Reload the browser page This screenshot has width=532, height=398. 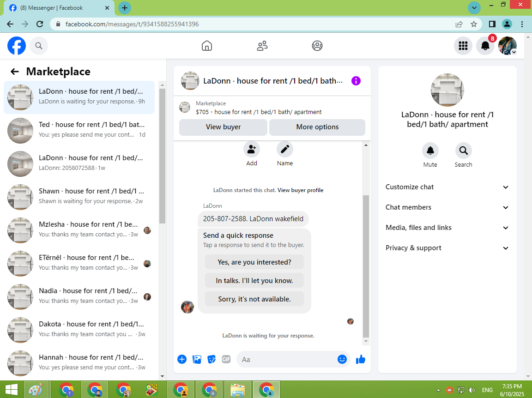click(x=40, y=24)
